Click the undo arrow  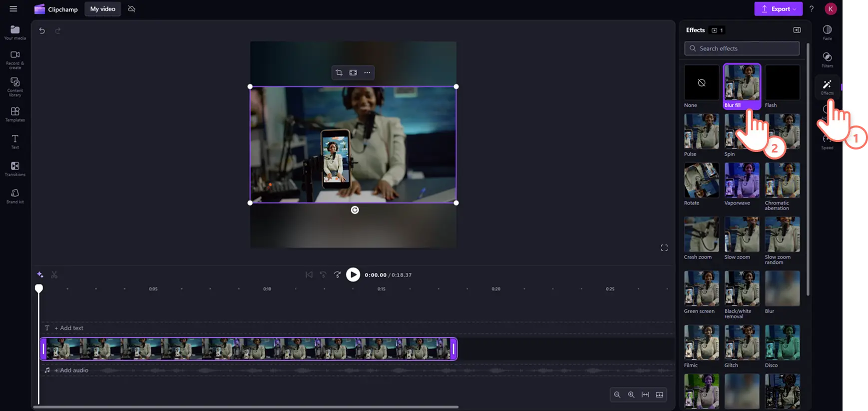click(42, 30)
